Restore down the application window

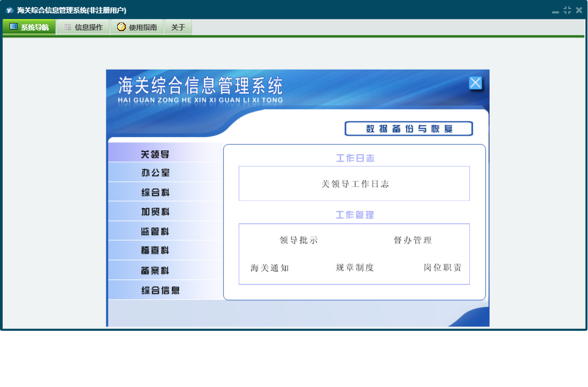567,10
